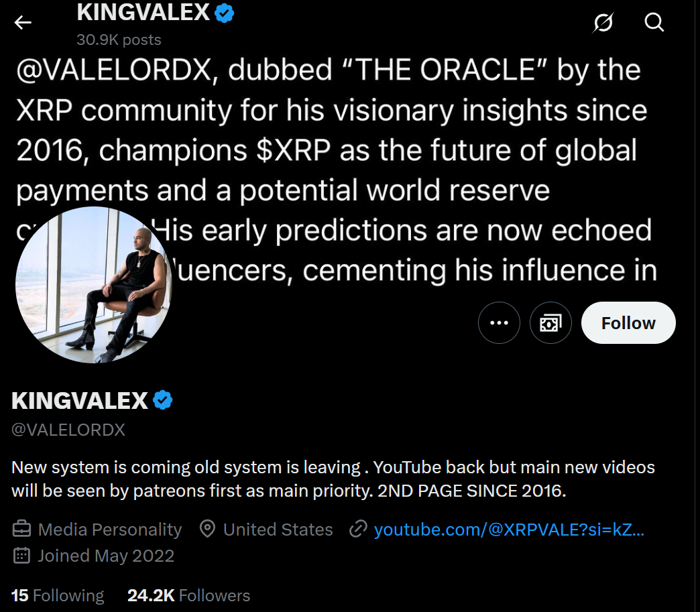Open the Grok profile summary icon
This screenshot has height=612, width=700.
point(603,22)
